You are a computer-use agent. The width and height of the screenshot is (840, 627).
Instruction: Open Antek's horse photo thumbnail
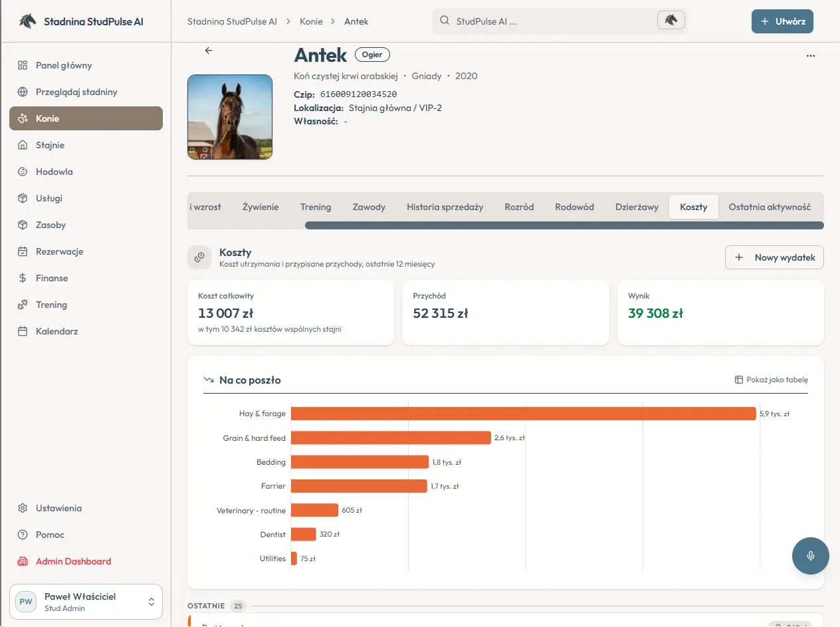click(x=230, y=117)
